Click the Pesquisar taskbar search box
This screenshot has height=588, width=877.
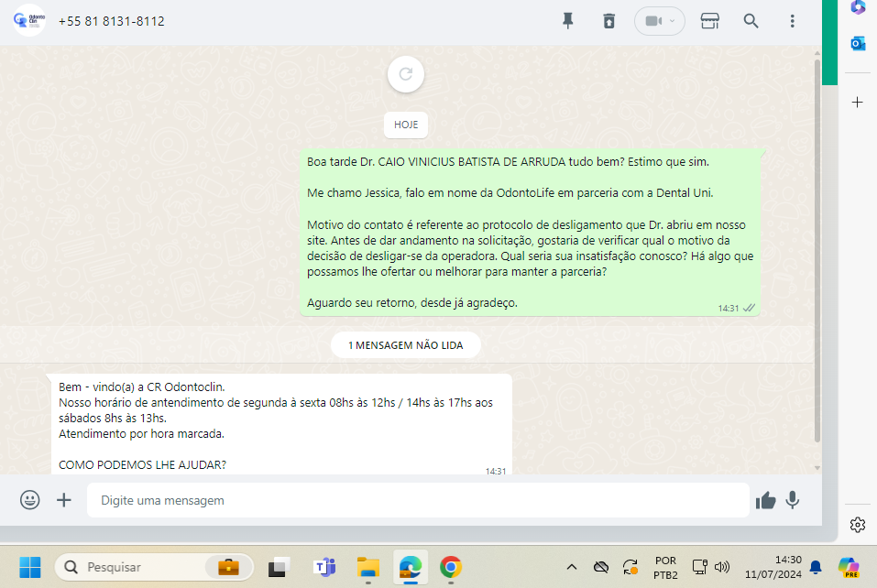[x=154, y=567]
